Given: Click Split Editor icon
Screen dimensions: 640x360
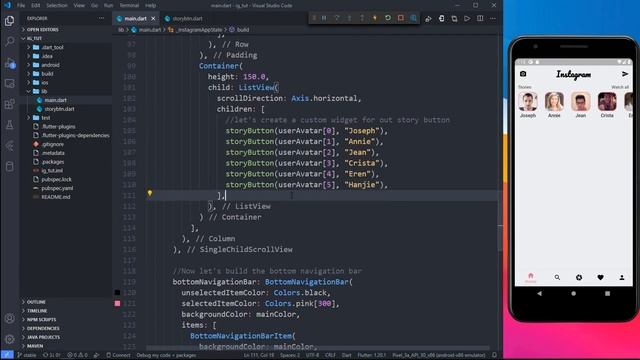Looking at the screenshot, I should (480, 18).
